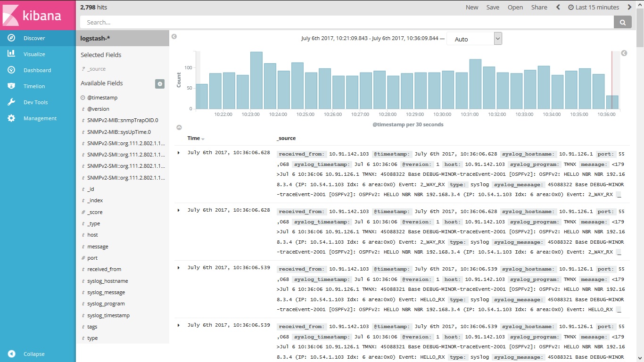The height and width of the screenshot is (362, 644).
Task: Click the Share link
Action: pos(539,7)
